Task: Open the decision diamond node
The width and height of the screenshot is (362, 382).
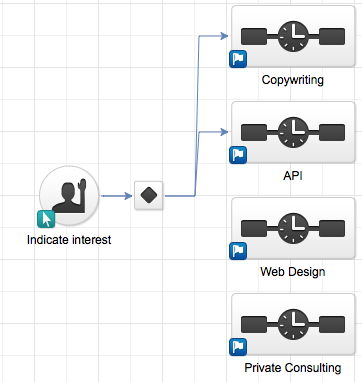Action: tap(149, 195)
